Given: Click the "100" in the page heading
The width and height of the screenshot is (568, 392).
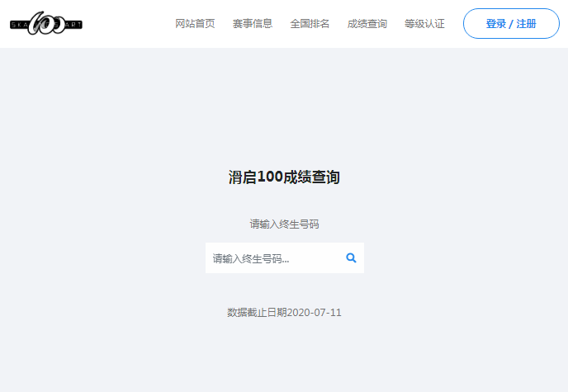Looking at the screenshot, I should tap(270, 177).
